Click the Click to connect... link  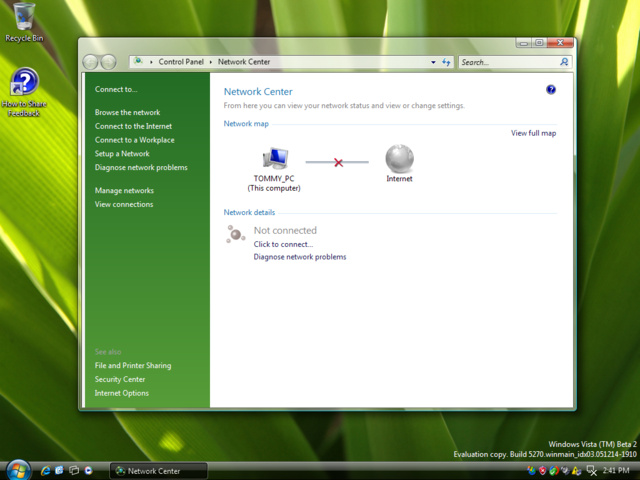(x=283, y=244)
